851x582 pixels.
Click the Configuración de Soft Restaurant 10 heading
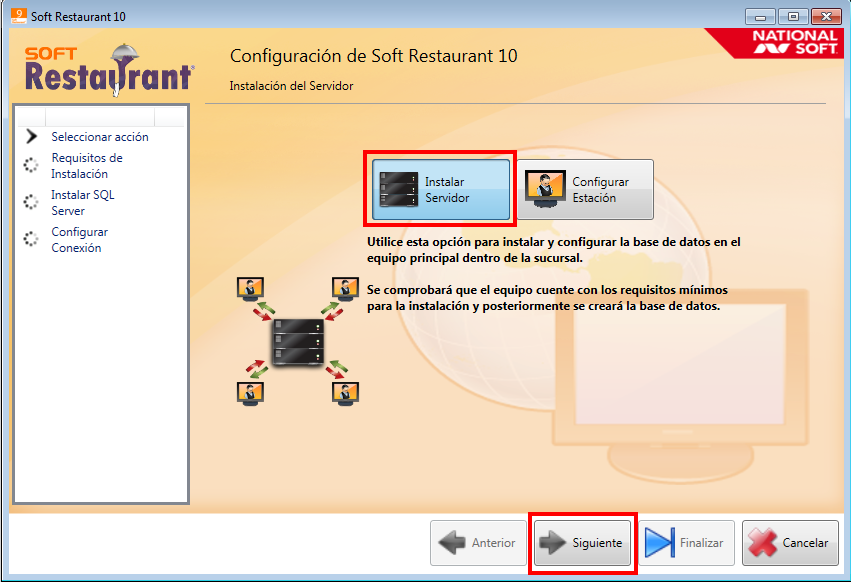tap(373, 56)
